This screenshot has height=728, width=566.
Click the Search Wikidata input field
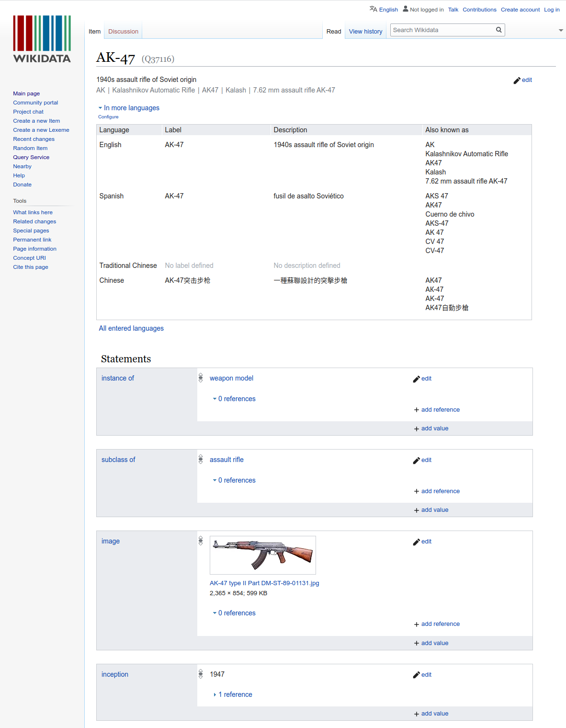coord(442,30)
